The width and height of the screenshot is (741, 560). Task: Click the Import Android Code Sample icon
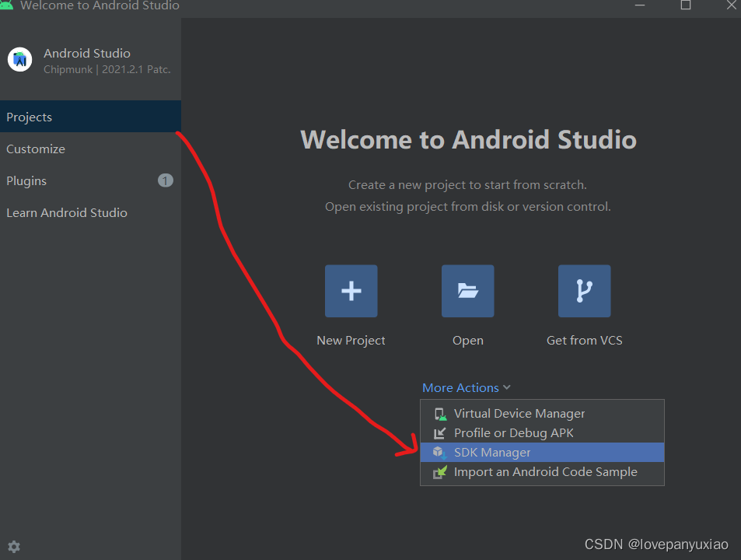coord(440,472)
